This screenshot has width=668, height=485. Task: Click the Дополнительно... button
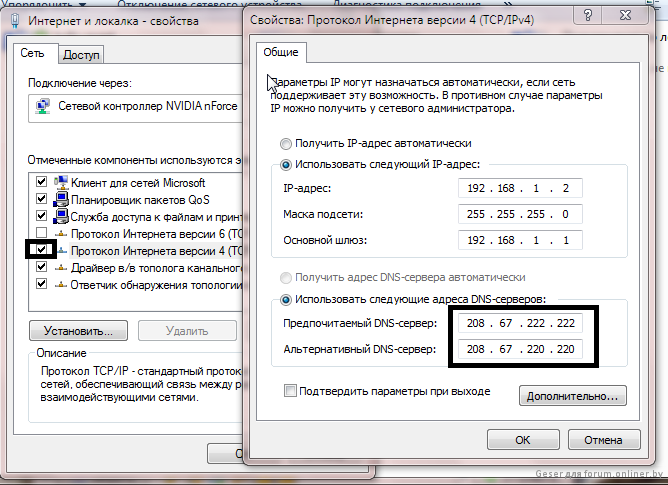[x=573, y=396]
